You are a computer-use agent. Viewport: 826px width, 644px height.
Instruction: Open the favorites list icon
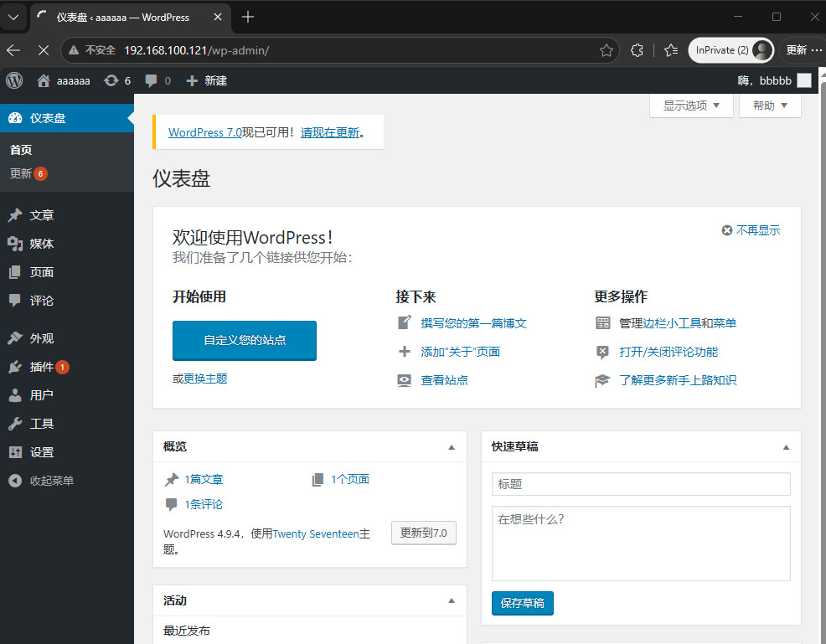671,50
